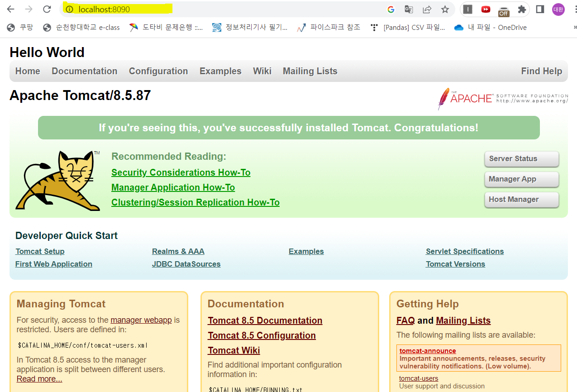
Task: Open the 쿠팡 bookmark
Action: [20, 28]
